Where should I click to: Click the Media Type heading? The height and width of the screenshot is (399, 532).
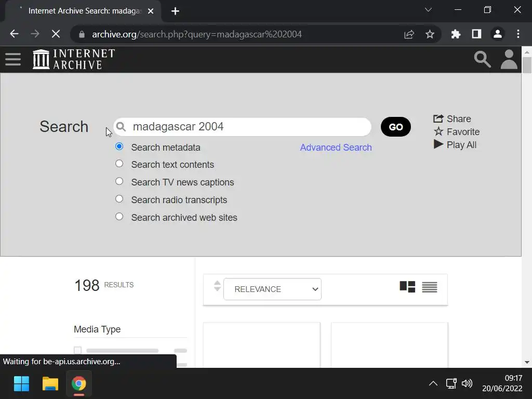(x=97, y=329)
